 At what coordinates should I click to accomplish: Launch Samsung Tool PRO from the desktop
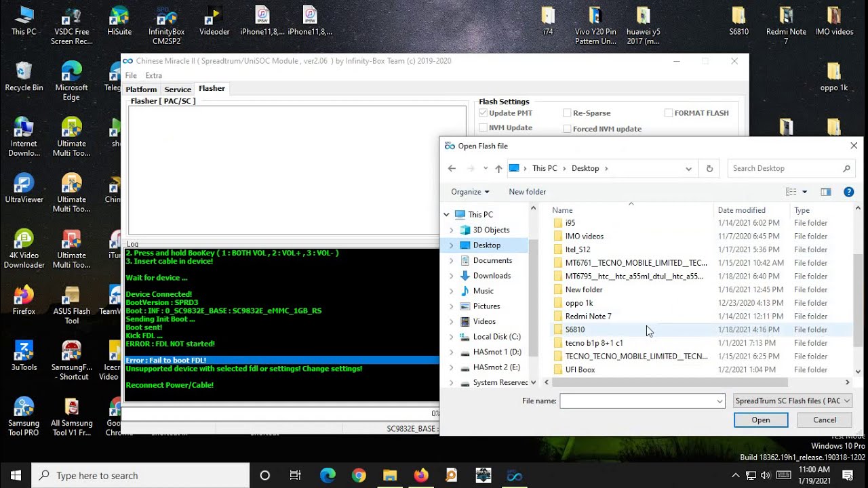click(24, 417)
